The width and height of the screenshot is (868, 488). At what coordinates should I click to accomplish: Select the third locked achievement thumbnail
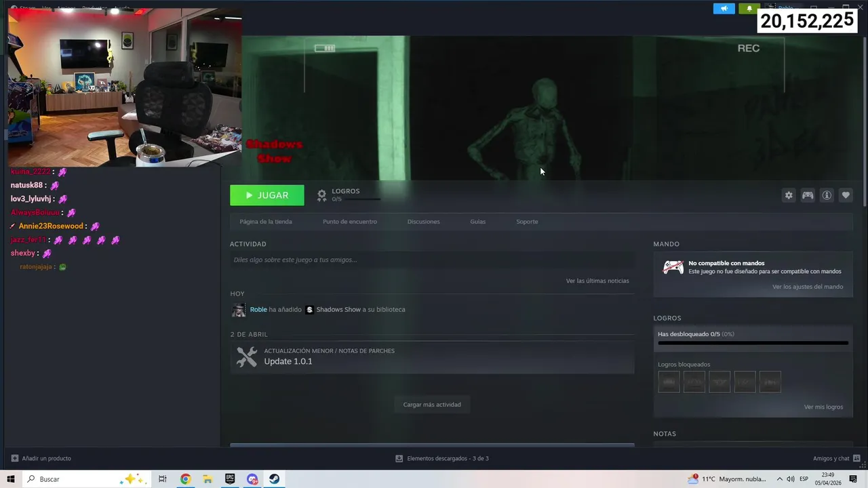[x=719, y=382]
